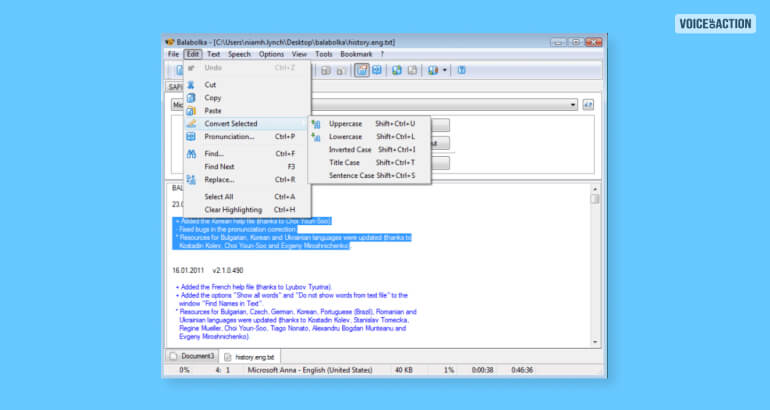Click the scissors Cut icon
The height and width of the screenshot is (410, 770).
191,85
